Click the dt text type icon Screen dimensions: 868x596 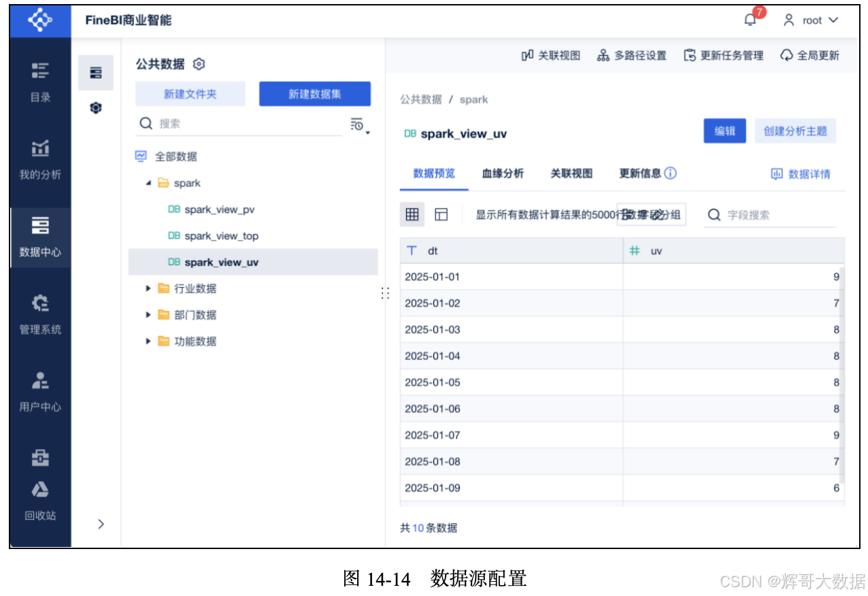click(412, 250)
